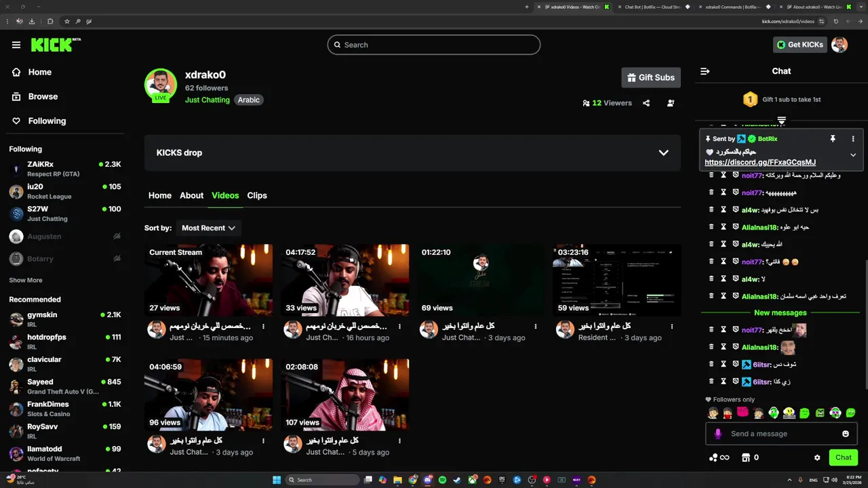Open the emoji picker in chat input
Screen dimensions: 868x488
pyautogui.click(x=846, y=434)
